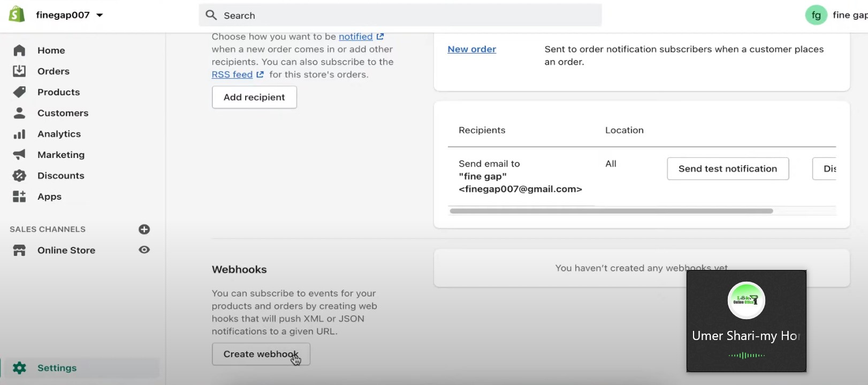Open Online Store sales channel
This screenshot has width=868, height=385.
[x=66, y=250]
